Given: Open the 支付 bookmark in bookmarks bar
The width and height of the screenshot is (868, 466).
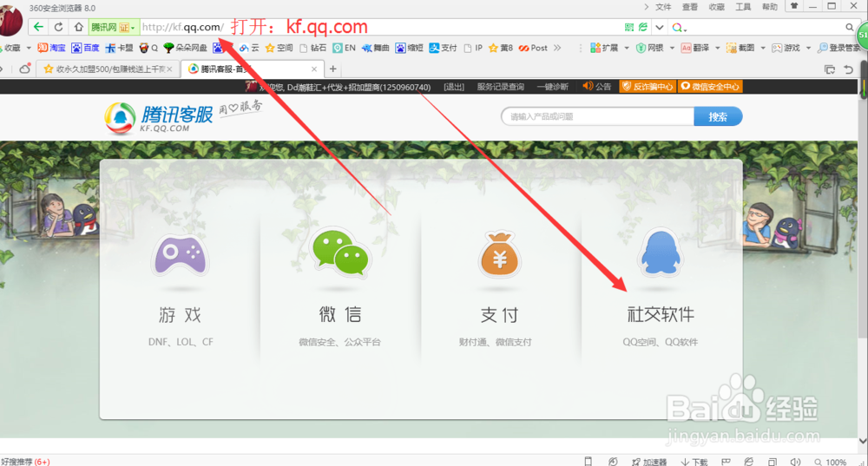Looking at the screenshot, I should tap(443, 48).
